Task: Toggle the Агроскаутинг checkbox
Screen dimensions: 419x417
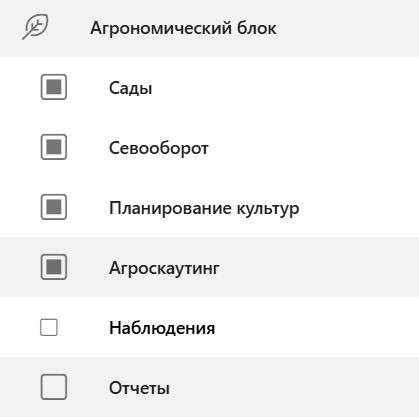Action: [x=54, y=267]
